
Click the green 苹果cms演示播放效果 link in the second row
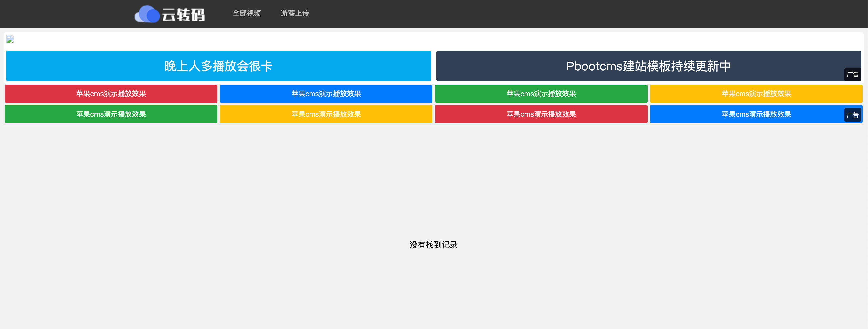click(x=111, y=114)
